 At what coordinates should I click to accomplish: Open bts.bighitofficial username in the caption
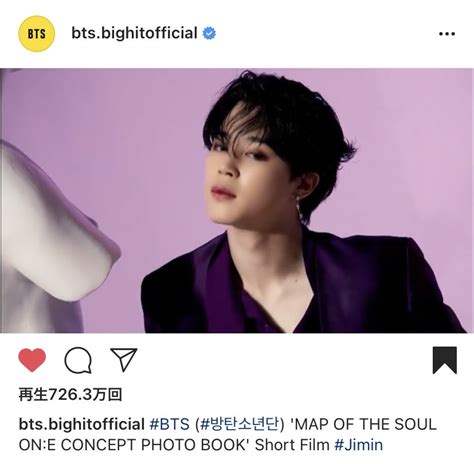click(x=82, y=424)
